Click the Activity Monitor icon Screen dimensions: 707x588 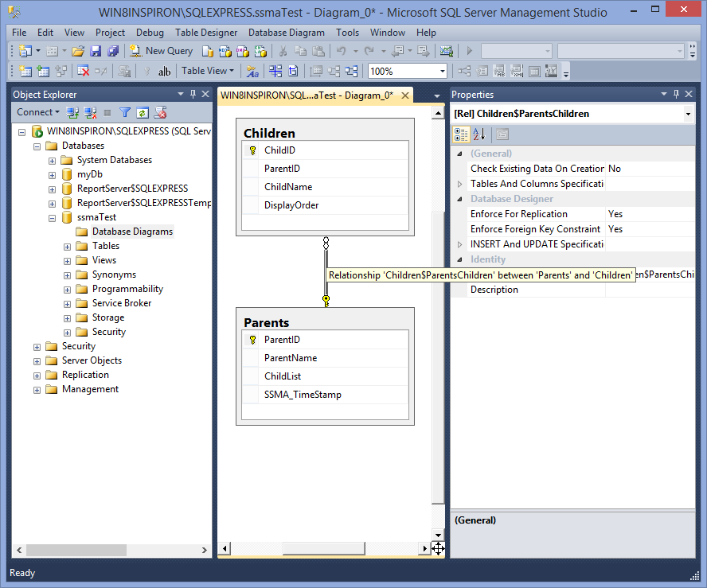[x=447, y=51]
